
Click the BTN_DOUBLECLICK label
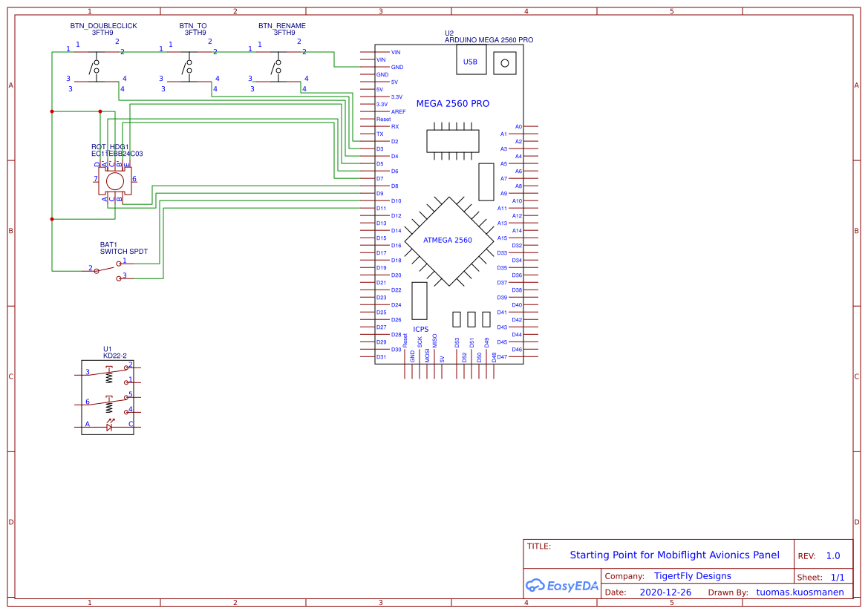coord(103,26)
